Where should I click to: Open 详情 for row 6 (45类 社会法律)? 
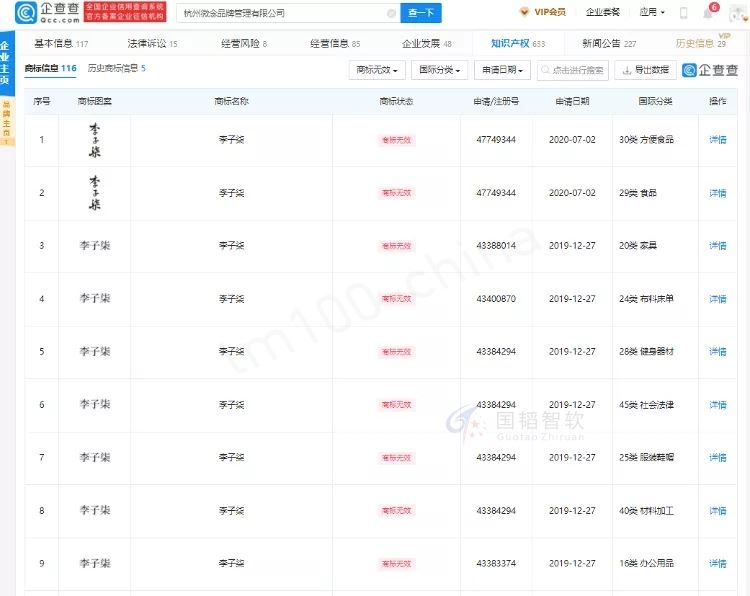[x=717, y=405]
